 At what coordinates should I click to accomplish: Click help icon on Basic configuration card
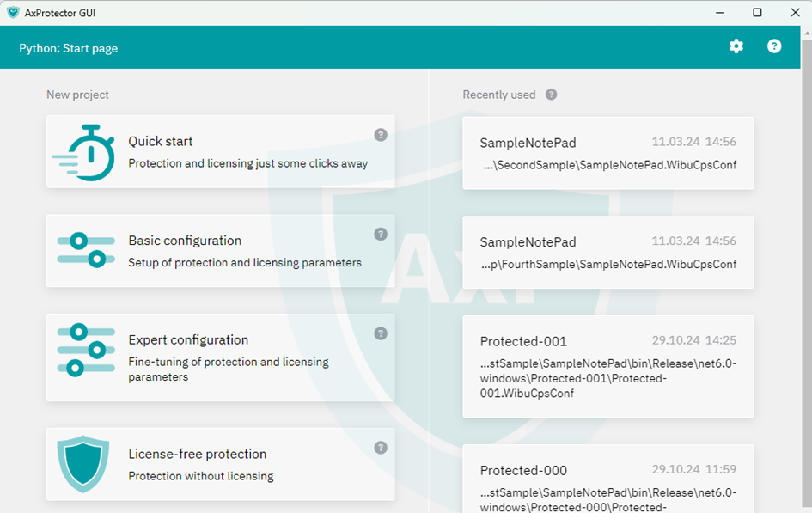[x=381, y=235]
